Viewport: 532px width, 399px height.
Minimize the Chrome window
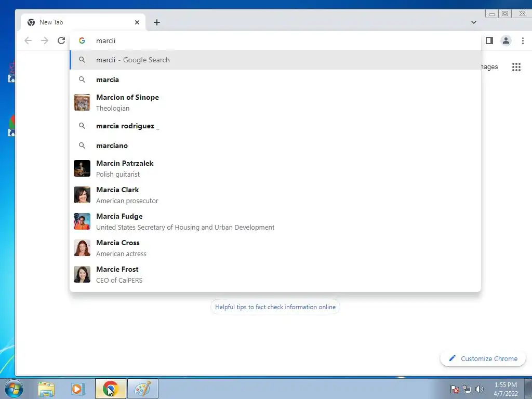491,14
